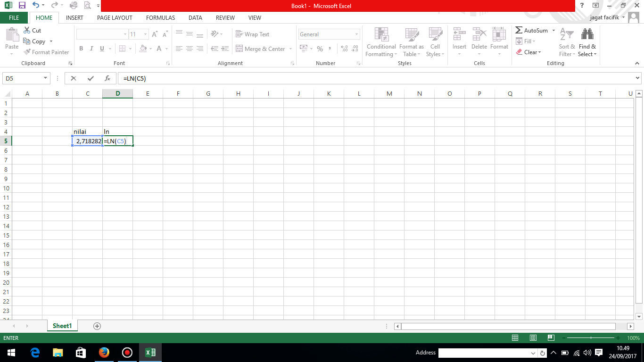Toggle Underline formatting
Viewport: 644px width, 362px height.
pos(101,49)
